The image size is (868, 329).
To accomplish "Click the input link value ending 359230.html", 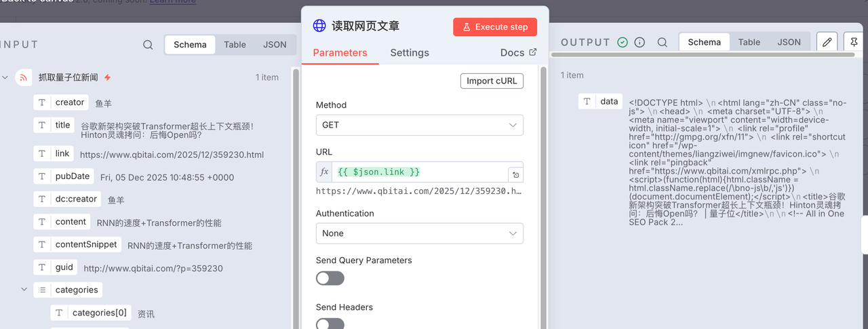I will coord(172,155).
